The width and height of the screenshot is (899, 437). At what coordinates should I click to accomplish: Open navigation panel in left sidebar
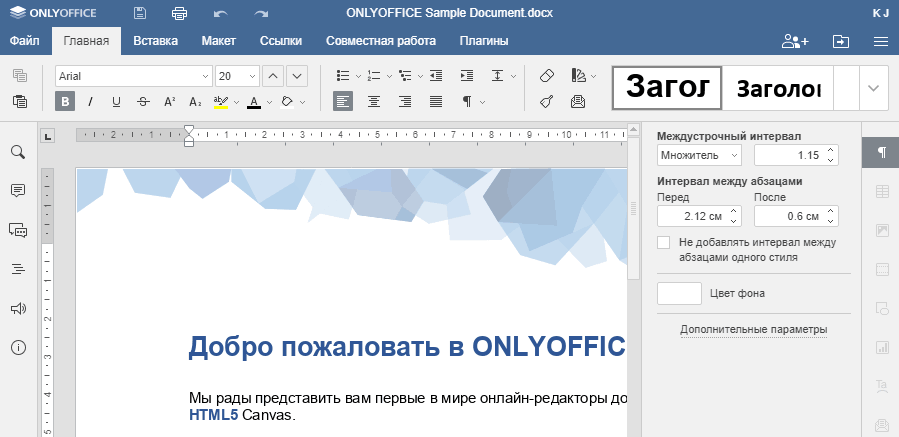click(18, 269)
